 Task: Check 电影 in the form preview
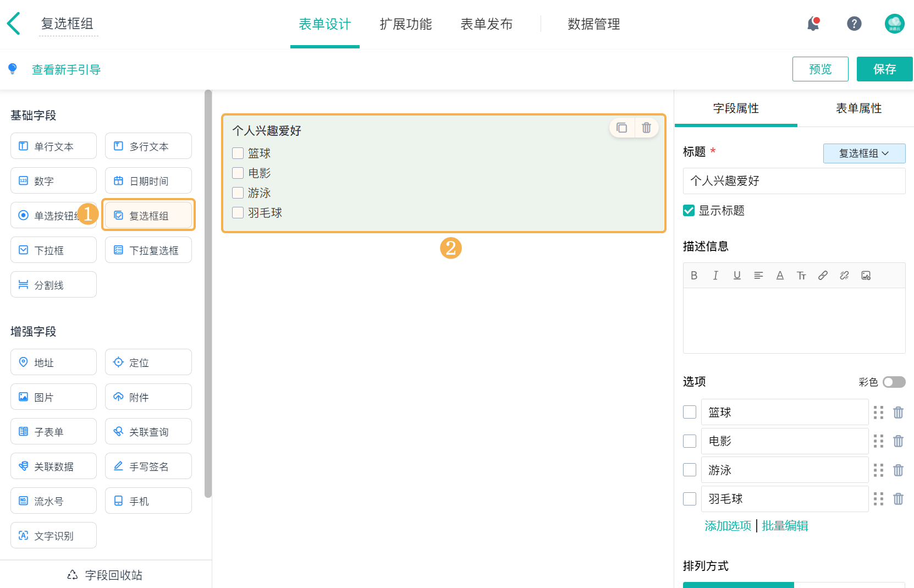[x=238, y=173]
